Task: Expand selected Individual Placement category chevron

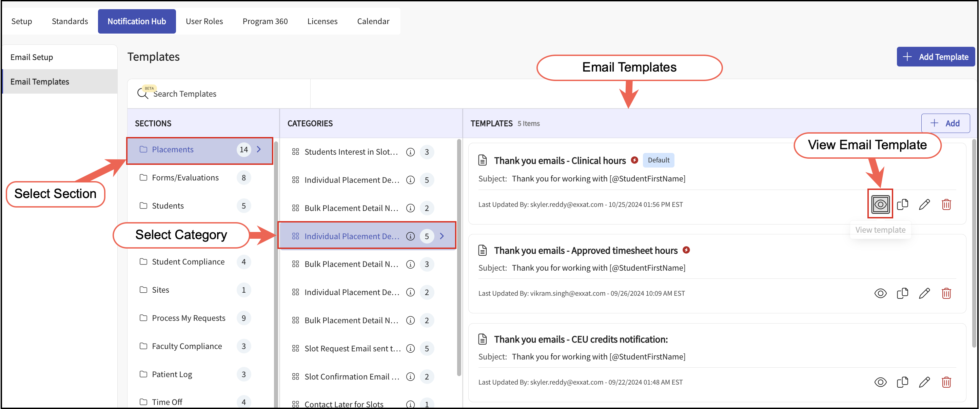Action: click(x=442, y=236)
